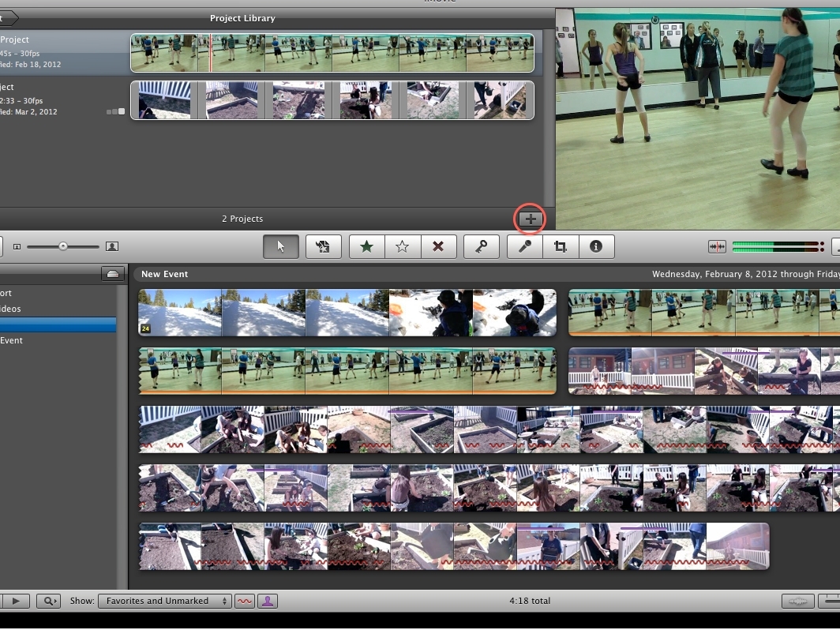Select the dance studio clip in top right of events

pos(704,313)
